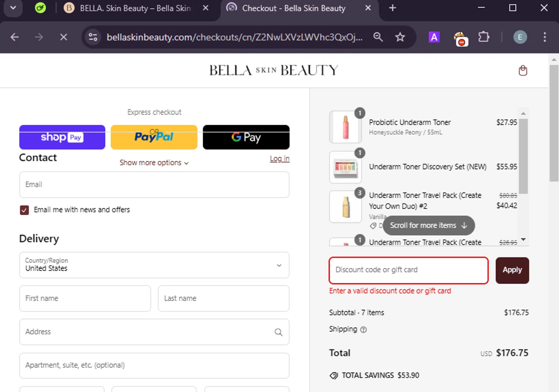Click the Log in link
This screenshot has width=559, height=392.
pyautogui.click(x=279, y=159)
